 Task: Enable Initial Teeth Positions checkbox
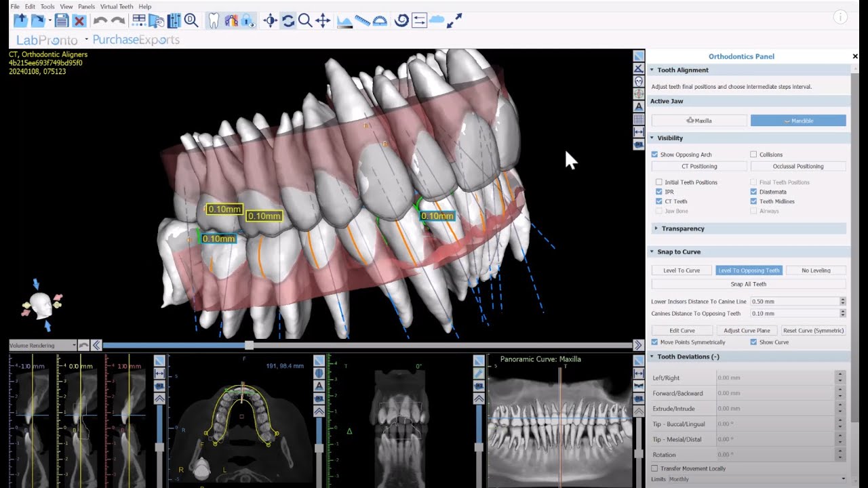658,182
